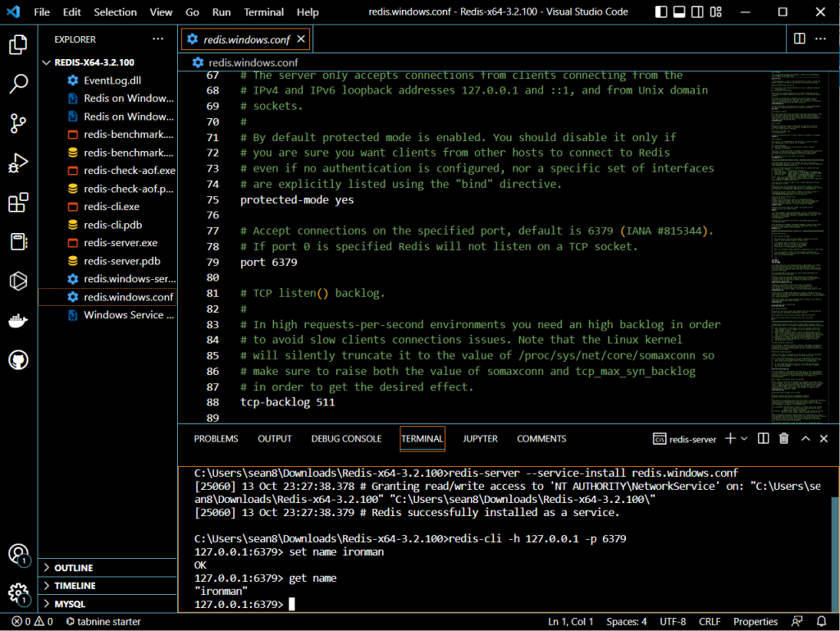Switch to the DEBUG CONSOLE tab
840x631 pixels.
346,439
